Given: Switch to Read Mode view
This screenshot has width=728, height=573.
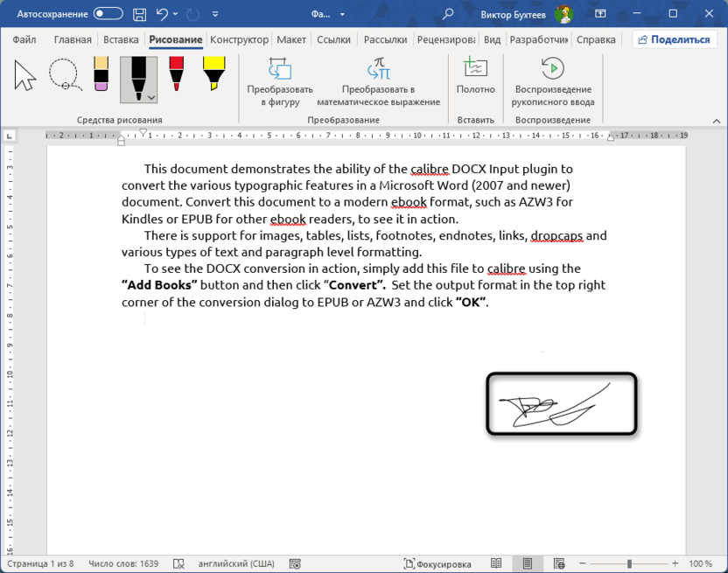Looking at the screenshot, I should point(496,563).
